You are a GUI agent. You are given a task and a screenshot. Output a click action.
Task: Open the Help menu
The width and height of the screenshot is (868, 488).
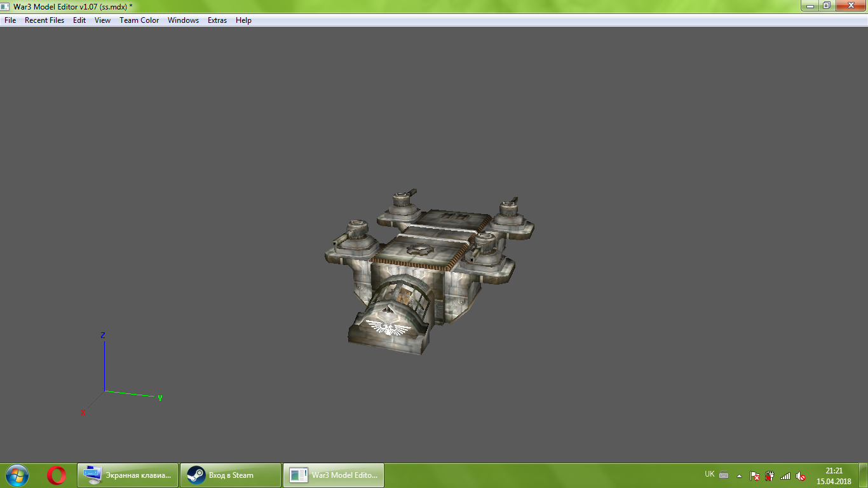243,20
